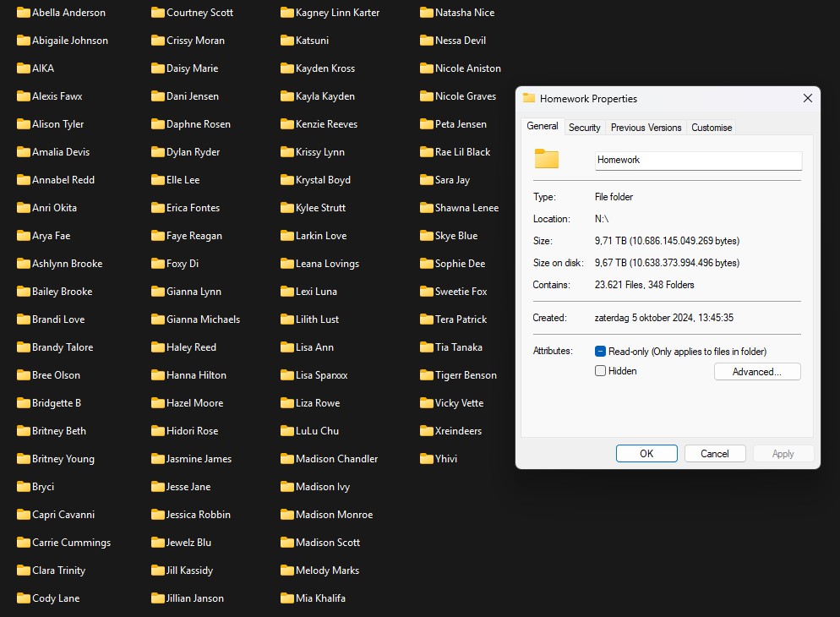Select the Lexi Luna folder icon

tap(287, 291)
